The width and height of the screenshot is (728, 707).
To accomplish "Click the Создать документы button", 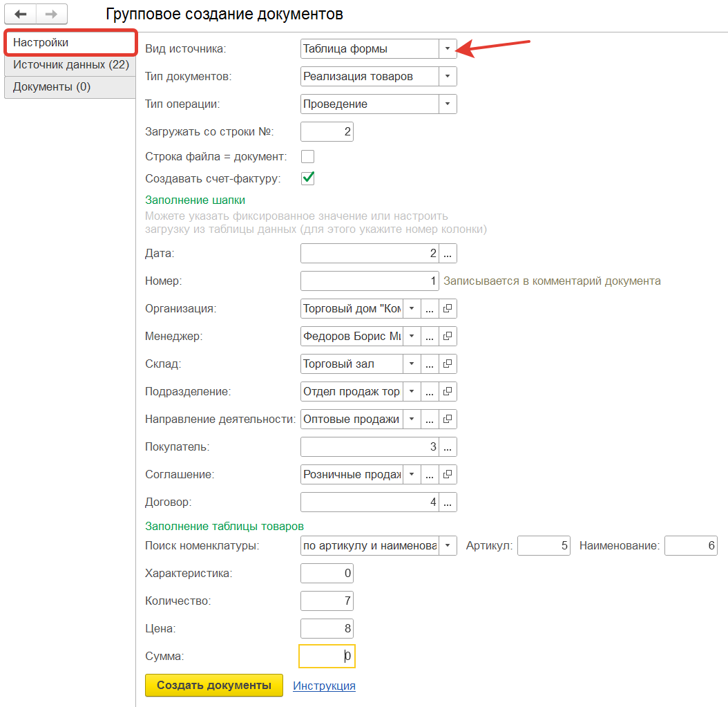I will click(214, 685).
